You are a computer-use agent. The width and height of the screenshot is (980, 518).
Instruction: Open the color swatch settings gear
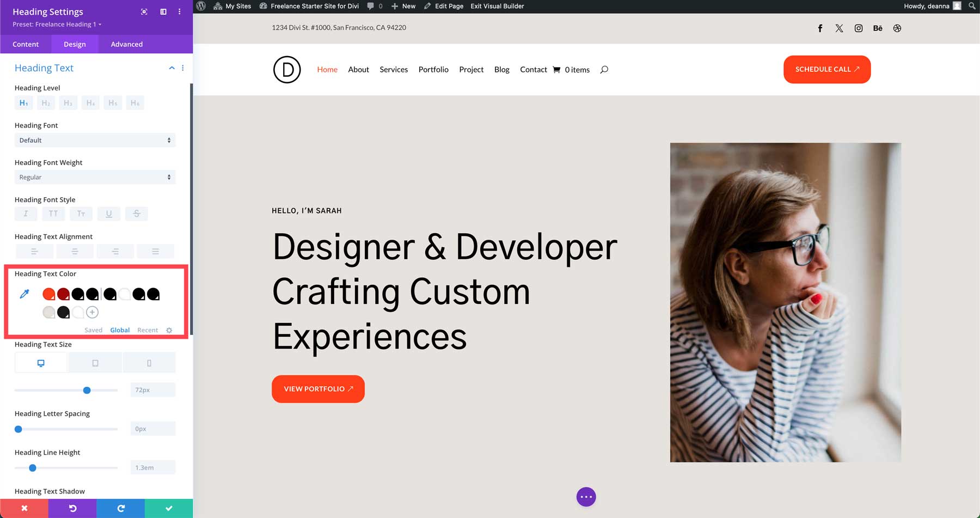pos(169,330)
